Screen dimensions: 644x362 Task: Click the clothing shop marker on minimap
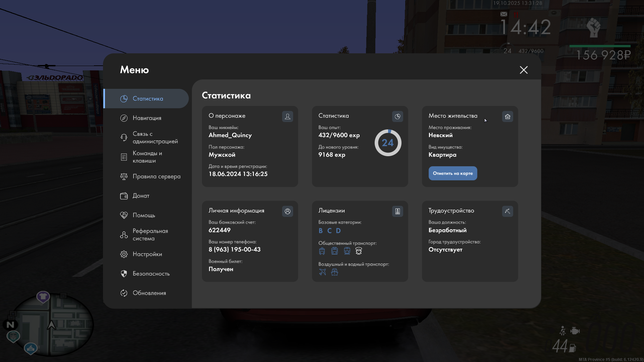43,296
